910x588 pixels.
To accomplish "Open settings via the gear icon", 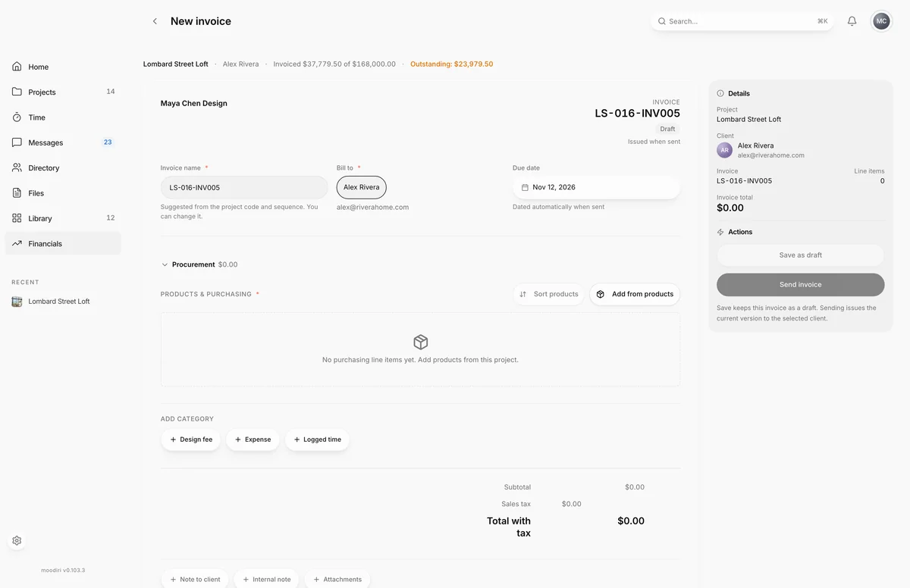I will 17,540.
